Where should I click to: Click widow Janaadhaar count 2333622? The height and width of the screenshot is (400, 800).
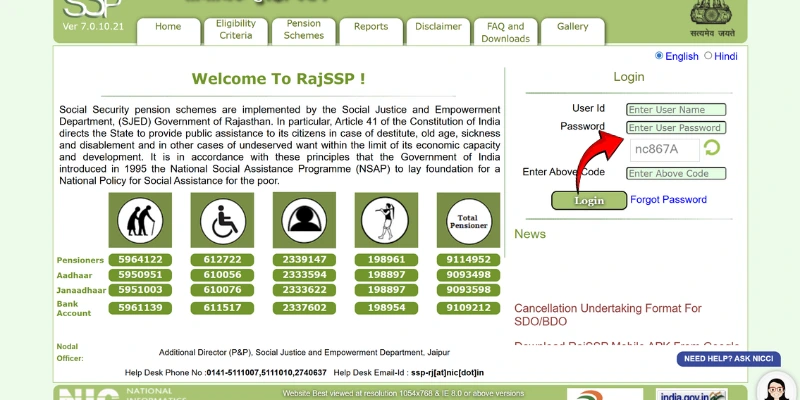pos(304,290)
